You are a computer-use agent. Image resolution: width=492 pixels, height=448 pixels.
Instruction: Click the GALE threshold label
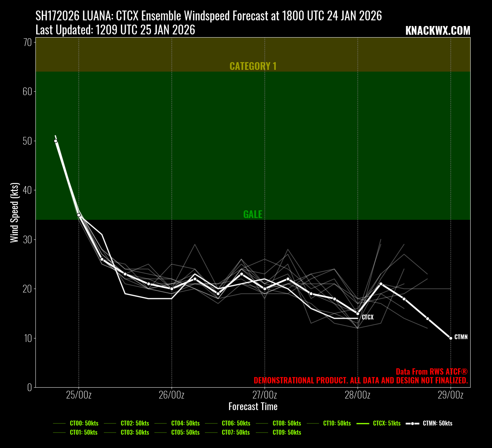point(253,214)
